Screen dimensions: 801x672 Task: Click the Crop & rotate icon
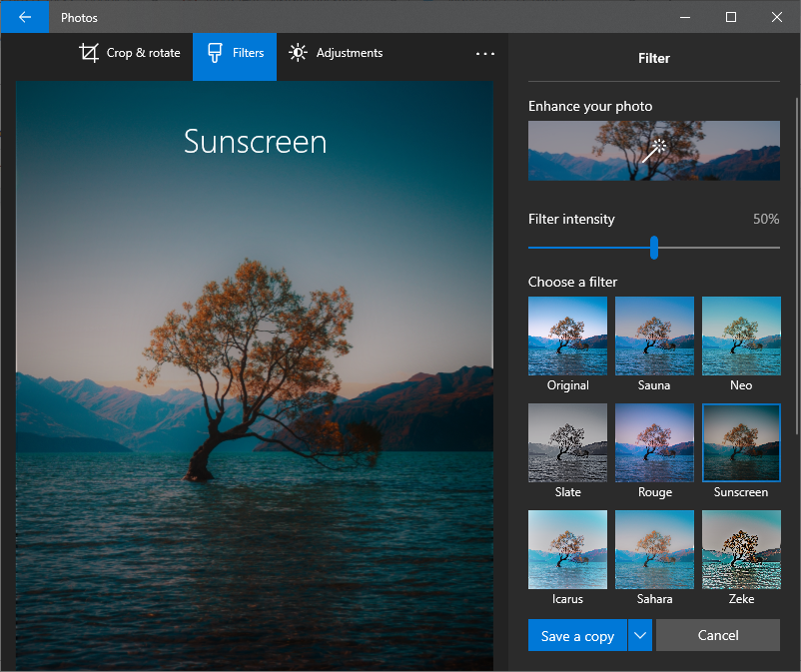coord(90,52)
